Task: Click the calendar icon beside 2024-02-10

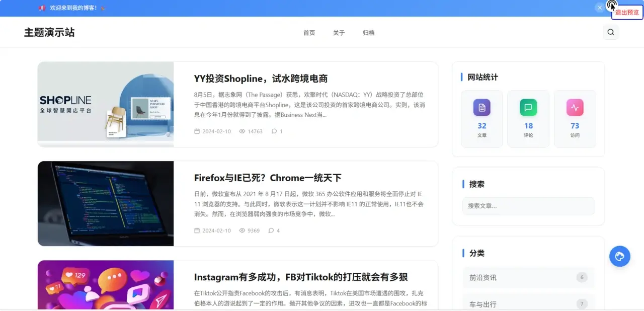Action: (197, 131)
